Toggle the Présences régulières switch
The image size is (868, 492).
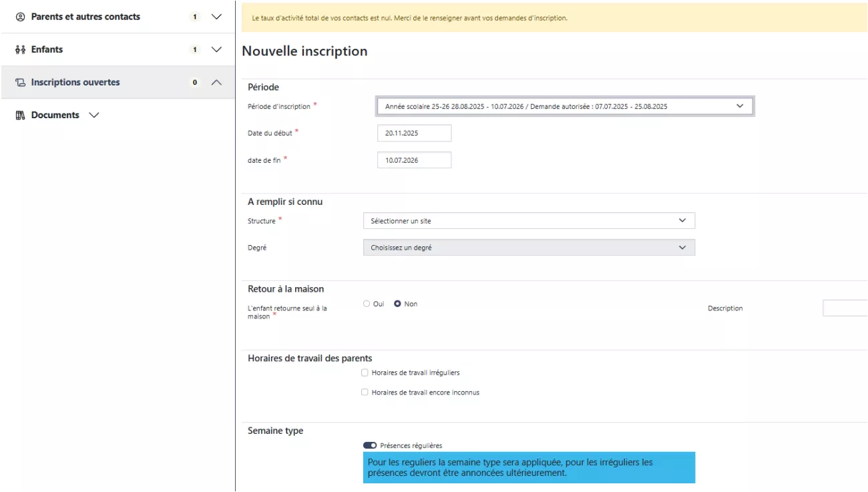pyautogui.click(x=370, y=445)
